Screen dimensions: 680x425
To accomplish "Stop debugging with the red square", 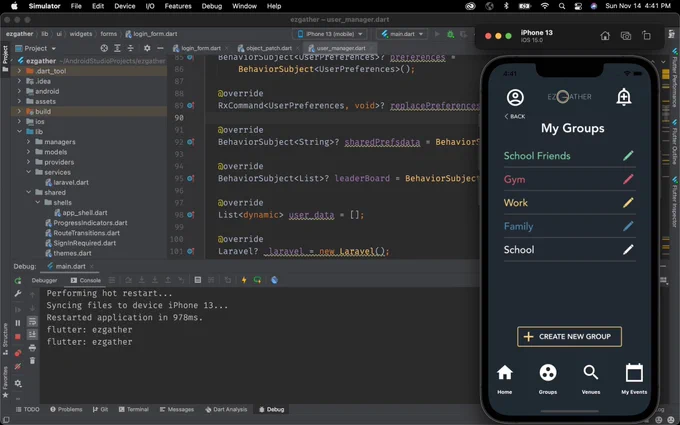I will point(18,337).
